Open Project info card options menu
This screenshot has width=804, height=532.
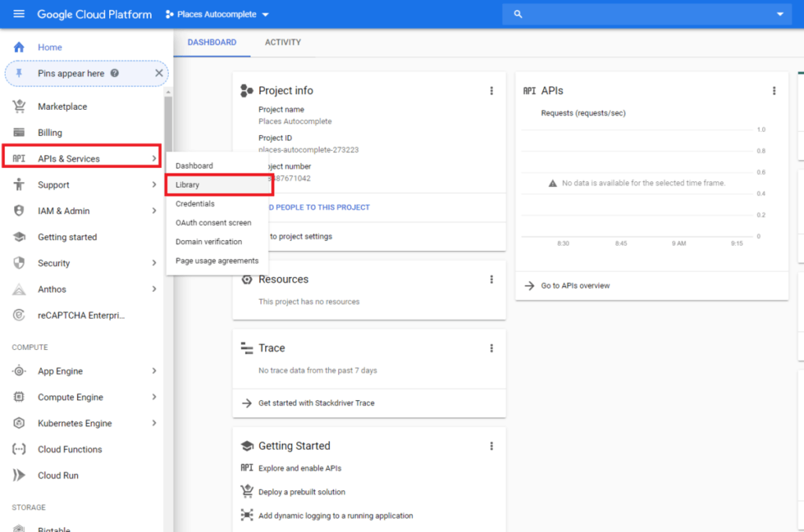(x=492, y=91)
